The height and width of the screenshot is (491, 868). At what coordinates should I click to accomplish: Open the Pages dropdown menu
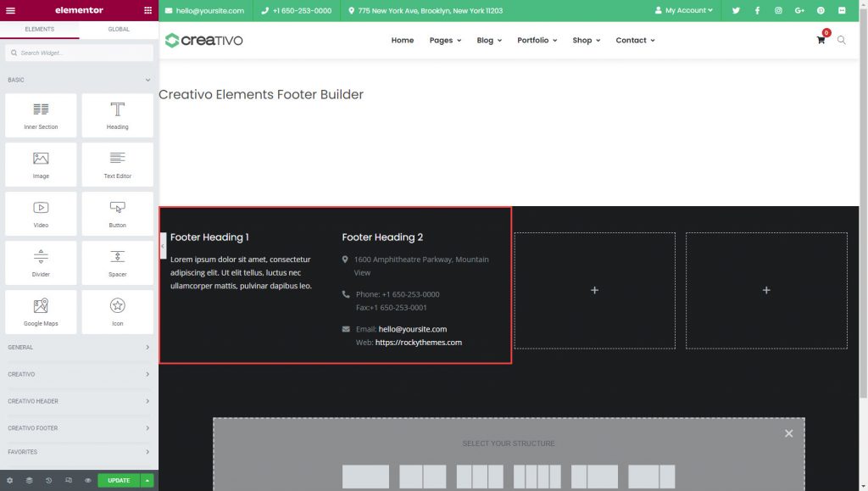coord(445,41)
